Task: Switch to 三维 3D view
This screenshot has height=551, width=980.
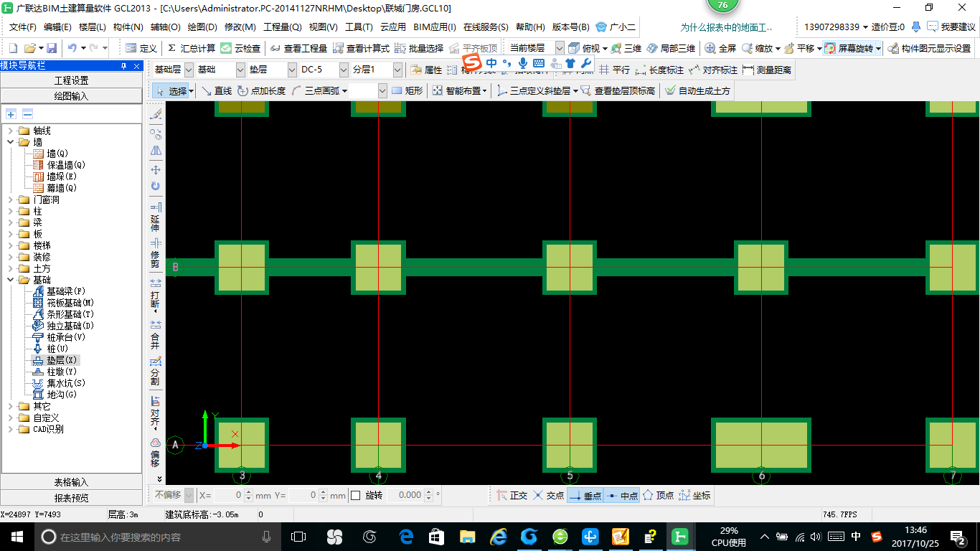Action: click(x=626, y=48)
